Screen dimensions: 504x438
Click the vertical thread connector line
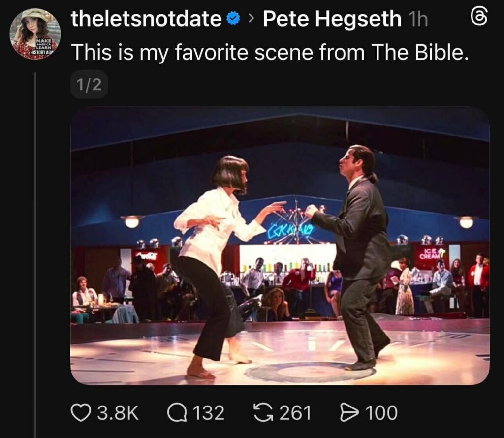coord(35,246)
